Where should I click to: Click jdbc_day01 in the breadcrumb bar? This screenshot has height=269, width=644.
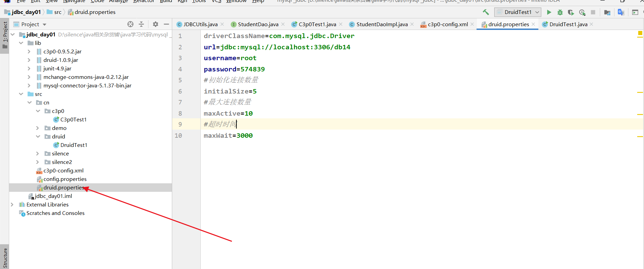pyautogui.click(x=26, y=12)
